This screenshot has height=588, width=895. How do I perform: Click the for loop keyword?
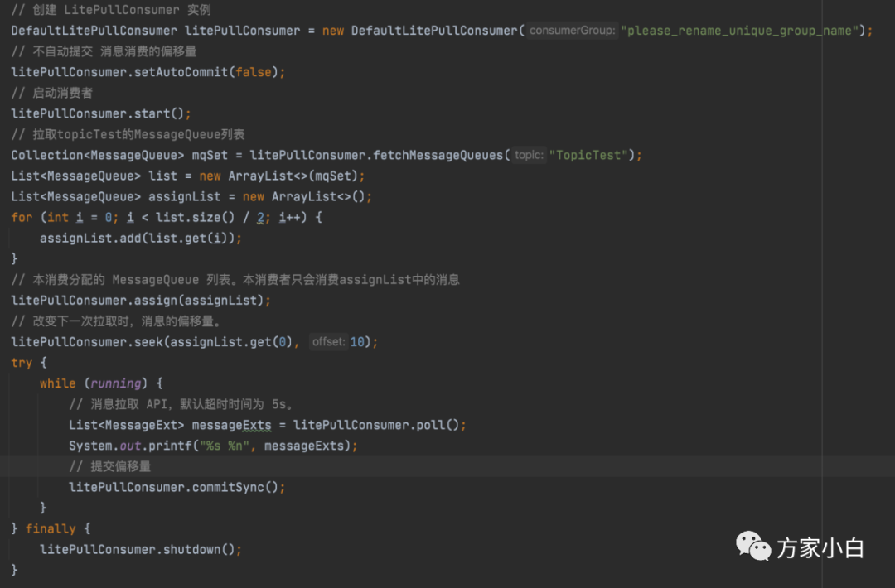[22, 217]
